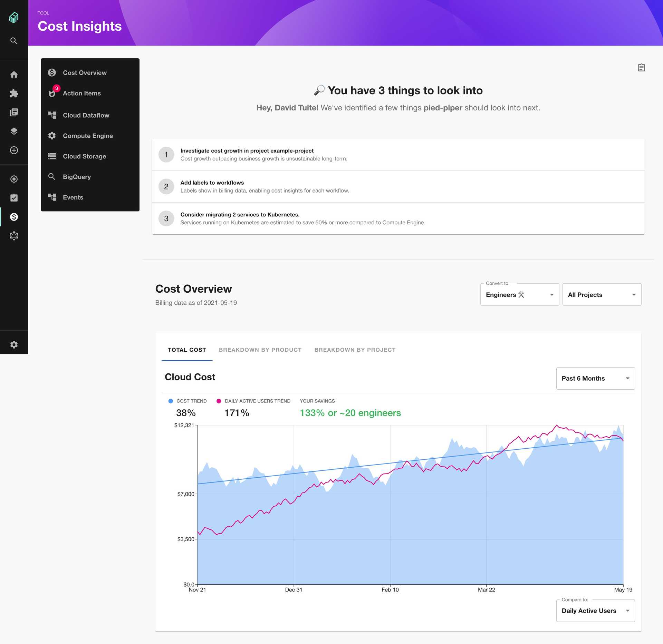Screen dimensions: 663x644
Task: Click the Compute Engine gear icon
Action: (52, 136)
